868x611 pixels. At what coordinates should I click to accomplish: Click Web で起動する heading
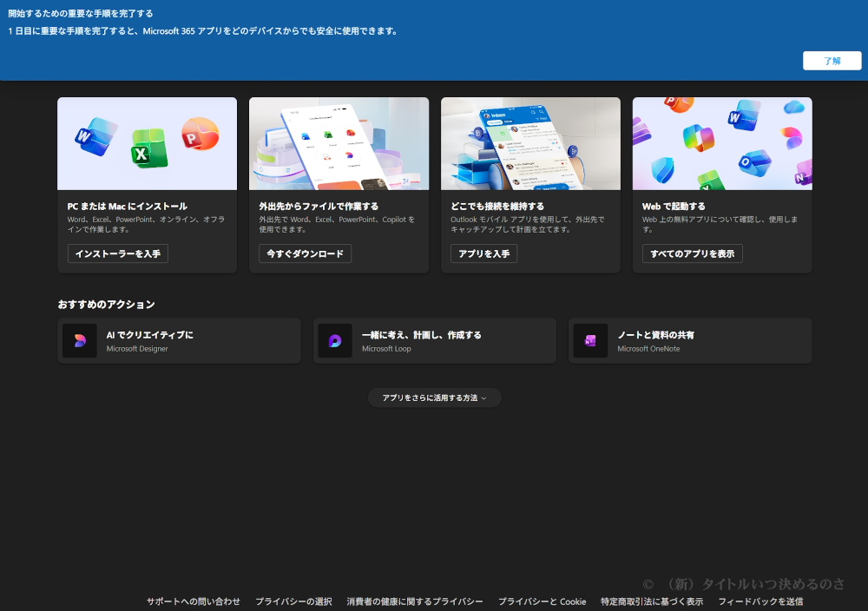click(x=674, y=207)
